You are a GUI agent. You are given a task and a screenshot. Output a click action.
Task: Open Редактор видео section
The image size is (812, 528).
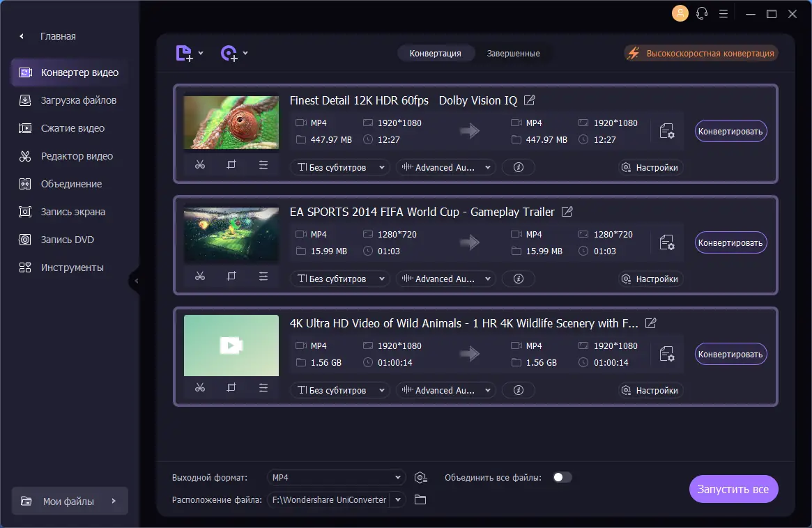click(x=70, y=156)
